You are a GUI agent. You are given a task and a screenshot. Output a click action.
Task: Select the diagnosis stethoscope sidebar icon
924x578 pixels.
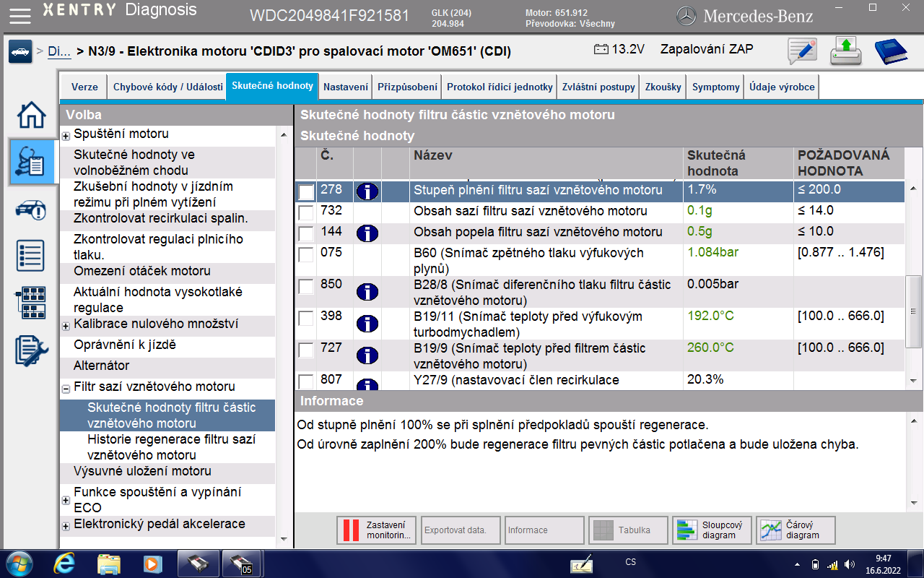pyautogui.click(x=30, y=160)
